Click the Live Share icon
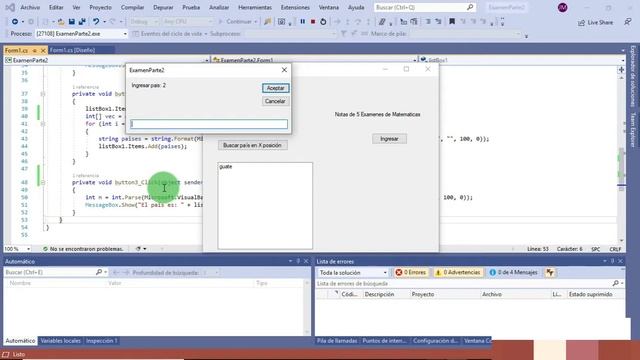This screenshot has width=640, height=360. tap(581, 23)
